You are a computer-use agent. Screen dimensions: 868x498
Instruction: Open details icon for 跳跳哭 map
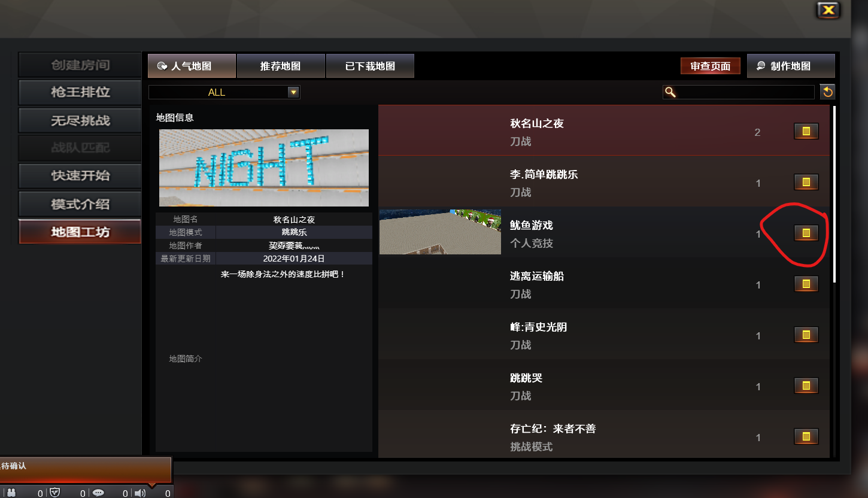point(806,385)
